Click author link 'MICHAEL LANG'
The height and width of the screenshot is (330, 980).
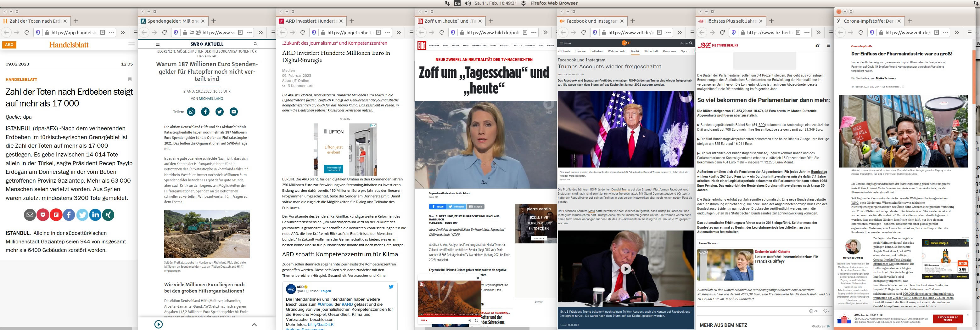pos(211,99)
